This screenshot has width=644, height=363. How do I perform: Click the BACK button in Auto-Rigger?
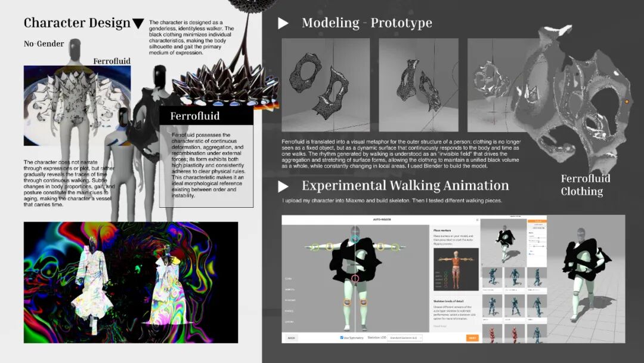[291, 338]
